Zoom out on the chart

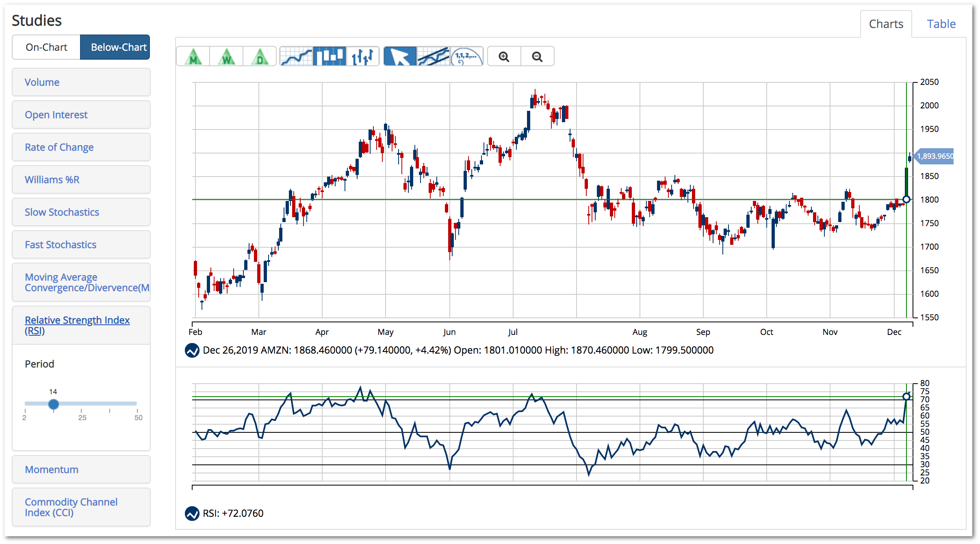tap(538, 56)
